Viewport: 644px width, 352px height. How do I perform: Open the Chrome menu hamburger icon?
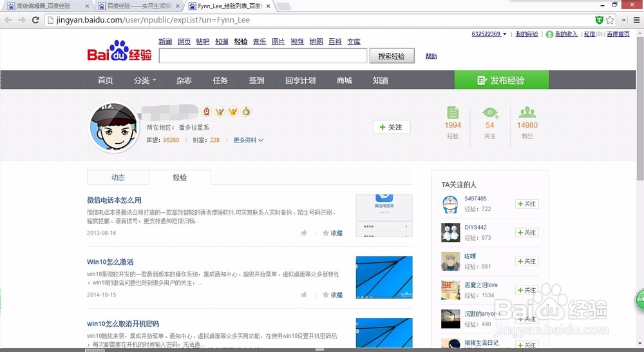click(636, 20)
